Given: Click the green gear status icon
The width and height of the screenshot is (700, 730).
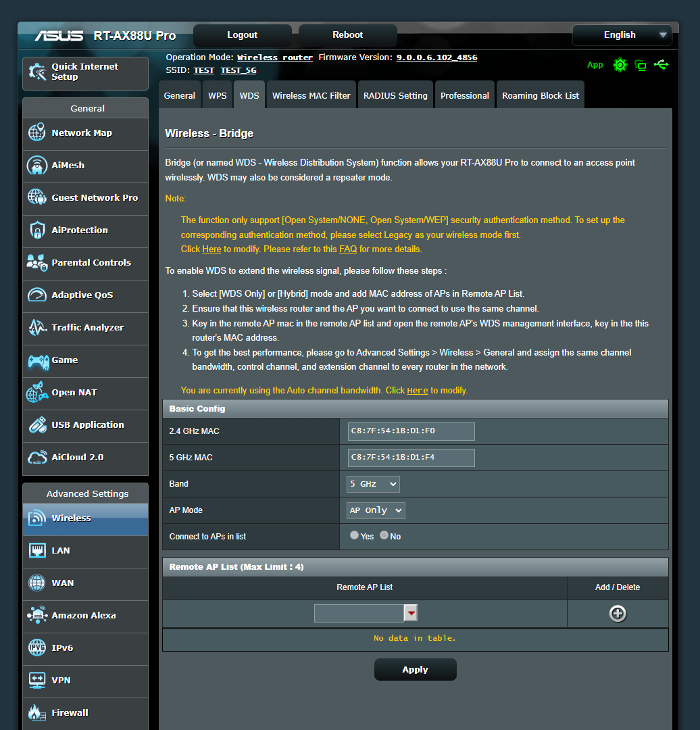Looking at the screenshot, I should click(620, 65).
